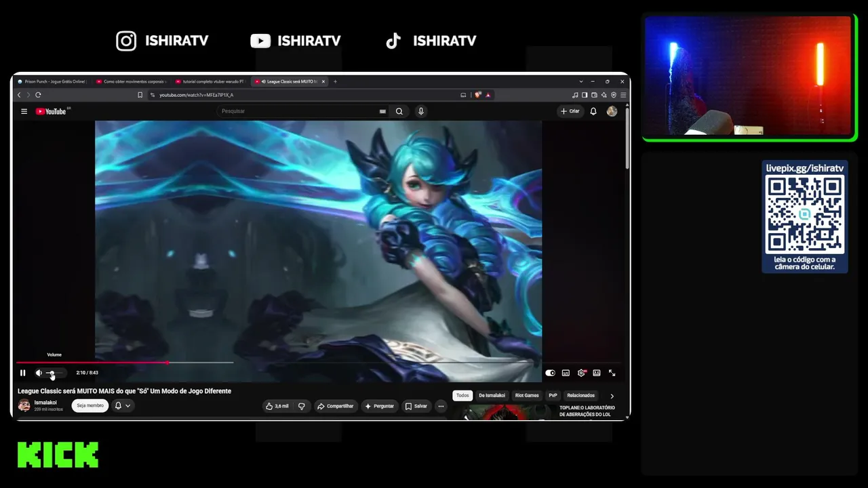
Task: Start voice search with microphone icon
Action: (421, 111)
